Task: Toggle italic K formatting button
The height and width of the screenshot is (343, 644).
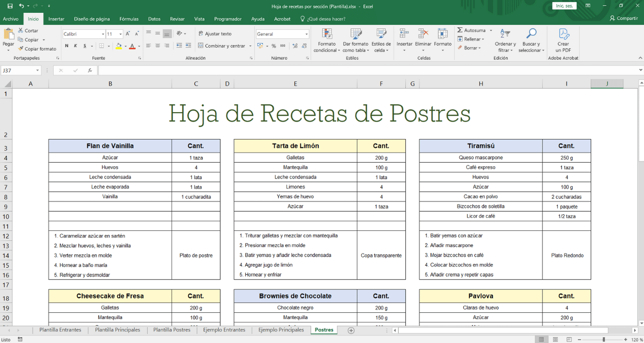Action: tap(75, 46)
